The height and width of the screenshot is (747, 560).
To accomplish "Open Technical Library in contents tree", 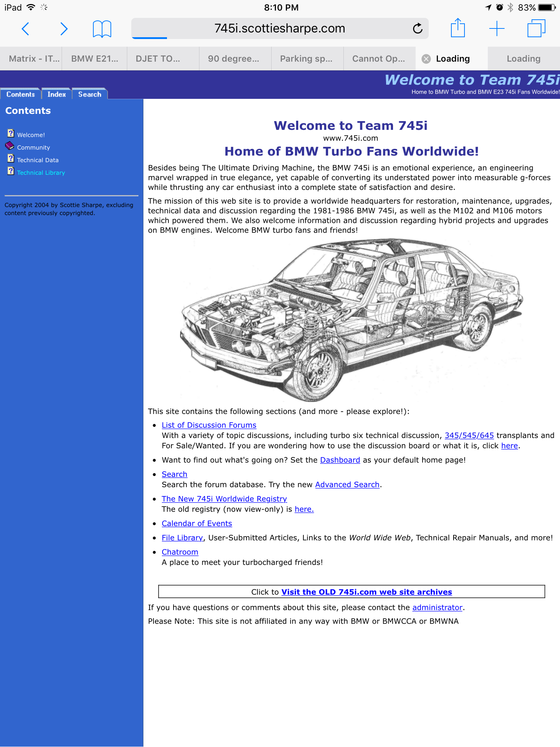I will [x=41, y=173].
